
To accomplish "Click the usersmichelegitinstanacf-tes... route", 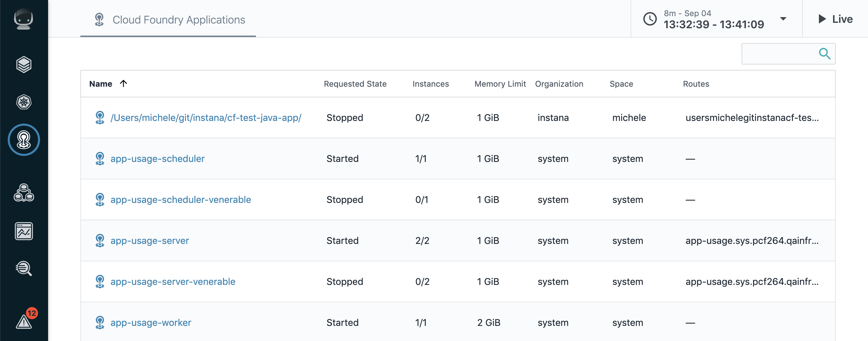I will point(752,118).
